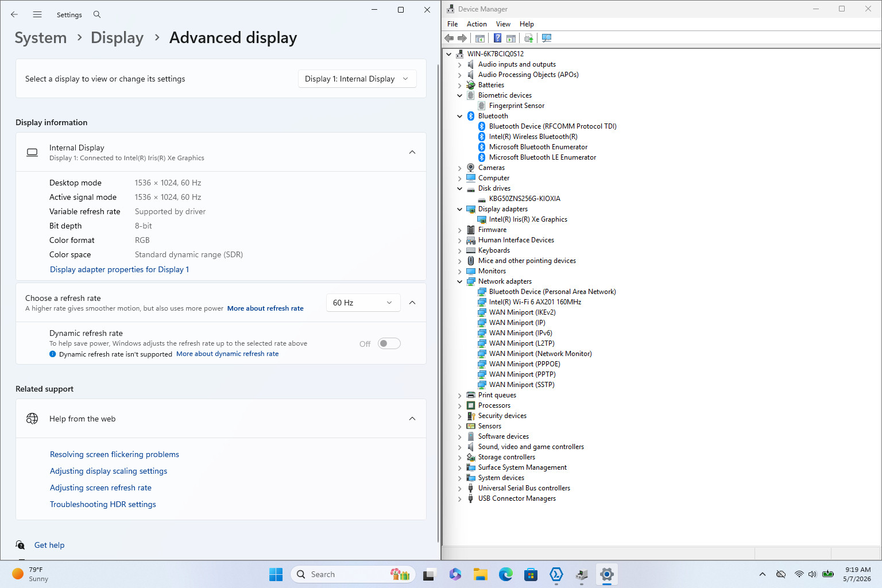Open View menu in Device Manager
Image resolution: width=882 pixels, height=588 pixels.
[x=503, y=24]
